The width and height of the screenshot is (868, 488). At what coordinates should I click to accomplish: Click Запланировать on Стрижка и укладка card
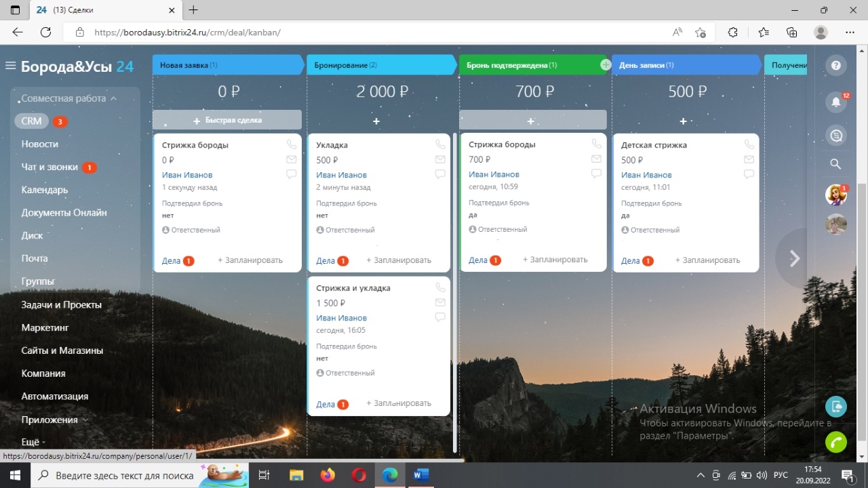[x=399, y=403]
